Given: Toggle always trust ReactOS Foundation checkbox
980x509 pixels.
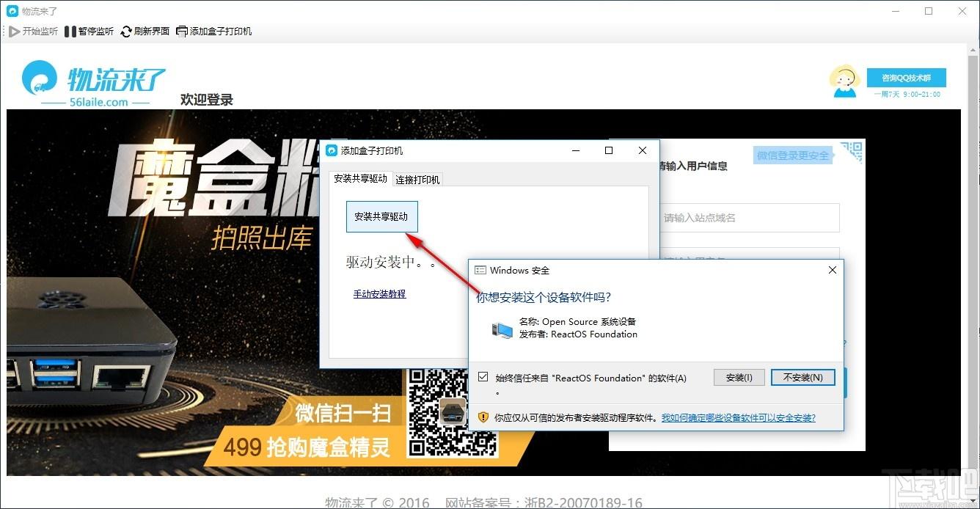Looking at the screenshot, I should coord(483,377).
